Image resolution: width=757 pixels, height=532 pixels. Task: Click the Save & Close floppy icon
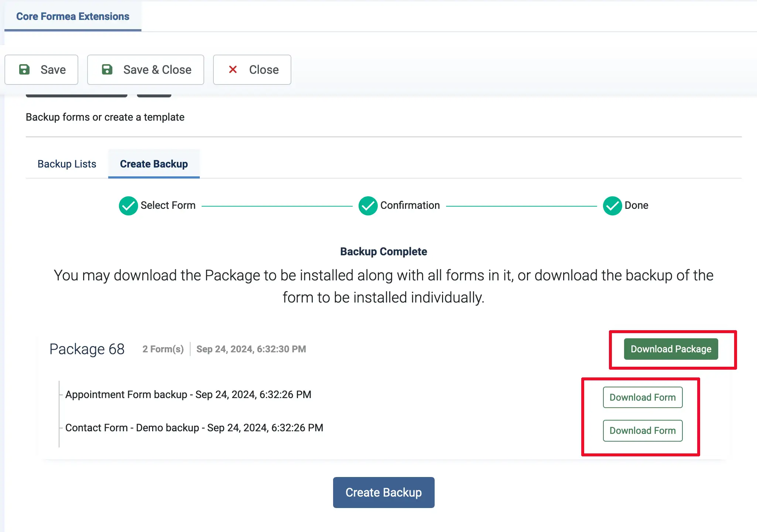[x=107, y=69]
